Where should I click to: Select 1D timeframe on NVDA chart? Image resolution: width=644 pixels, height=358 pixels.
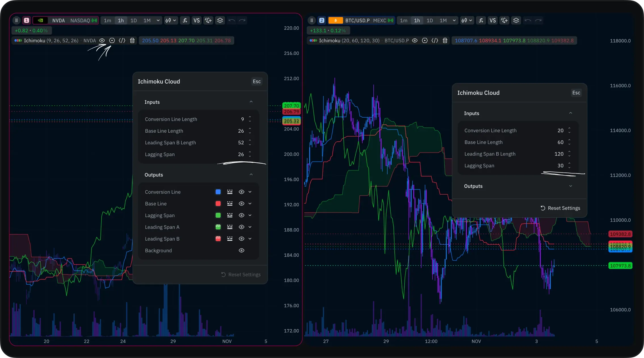[133, 20]
